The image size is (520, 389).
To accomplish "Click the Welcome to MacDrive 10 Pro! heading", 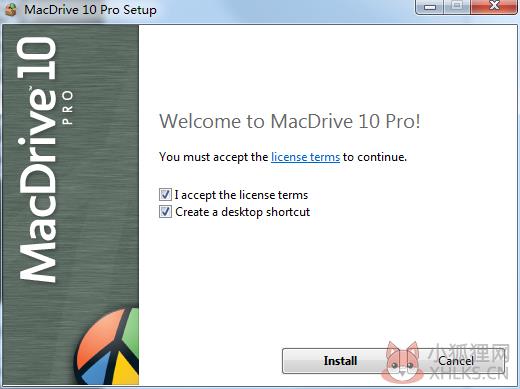I will pyautogui.click(x=290, y=121).
